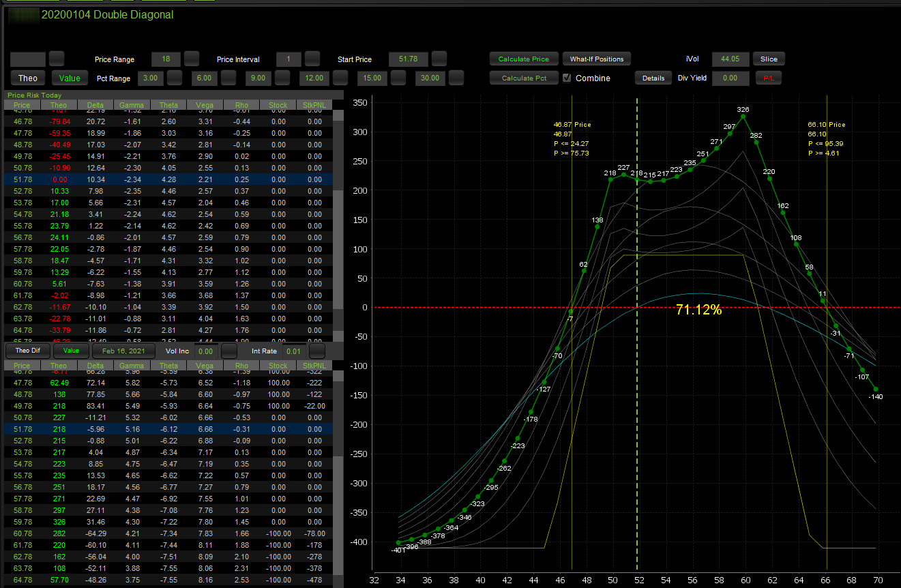Viewport: 901px width, 588px height.
Task: Toggle the red P/L button
Action: [x=768, y=78]
